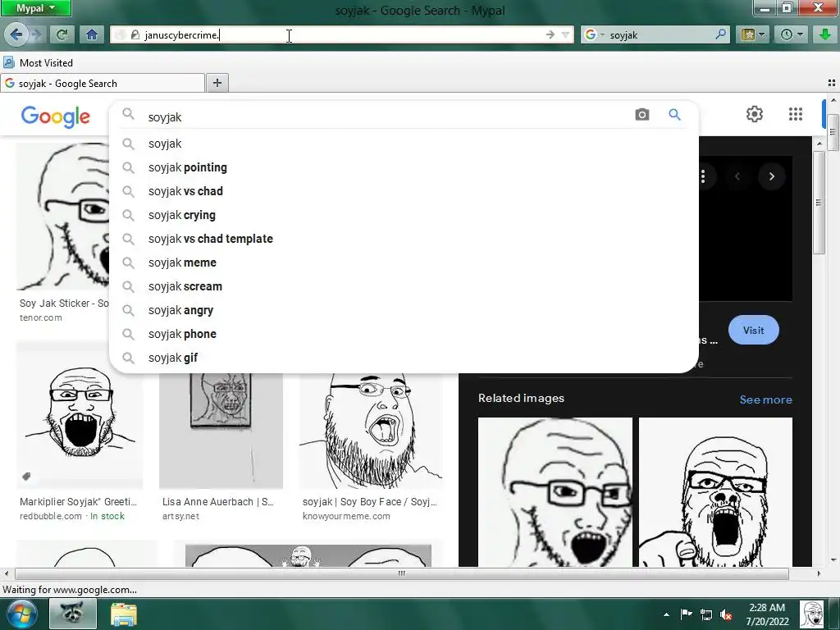This screenshot has height=630, width=840.
Task: Open the clock showing 2:28 AM
Action: [767, 614]
